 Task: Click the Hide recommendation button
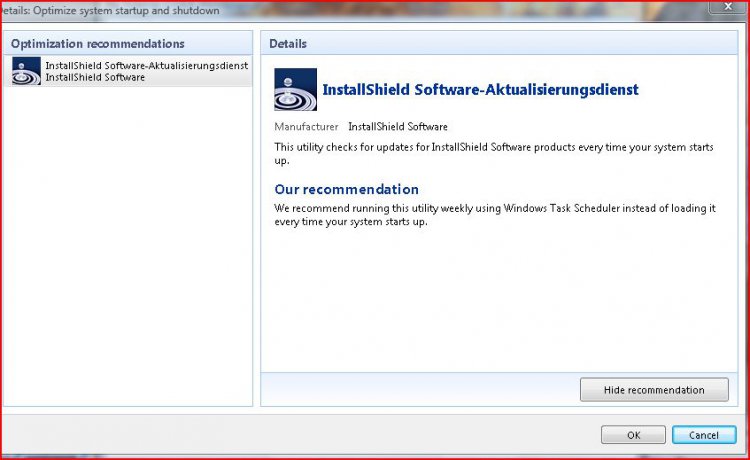[654, 390]
